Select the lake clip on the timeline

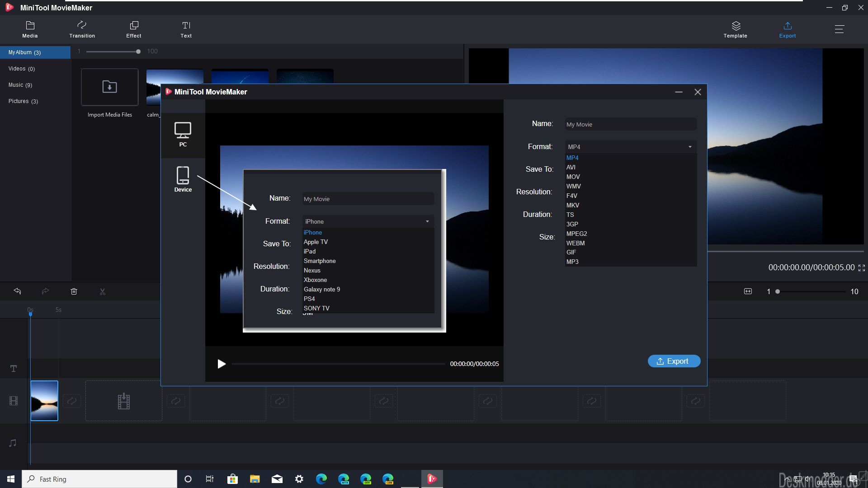coord(44,401)
